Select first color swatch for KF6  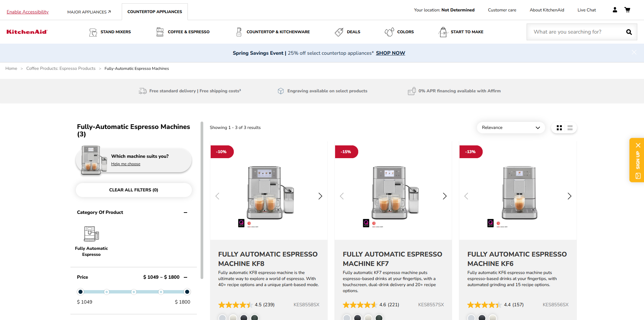pyautogui.click(x=471, y=317)
